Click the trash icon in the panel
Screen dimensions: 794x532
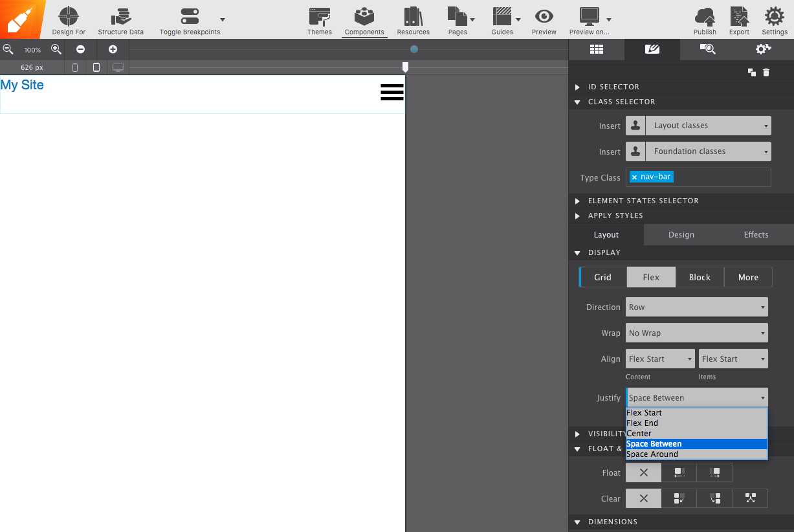(x=766, y=72)
